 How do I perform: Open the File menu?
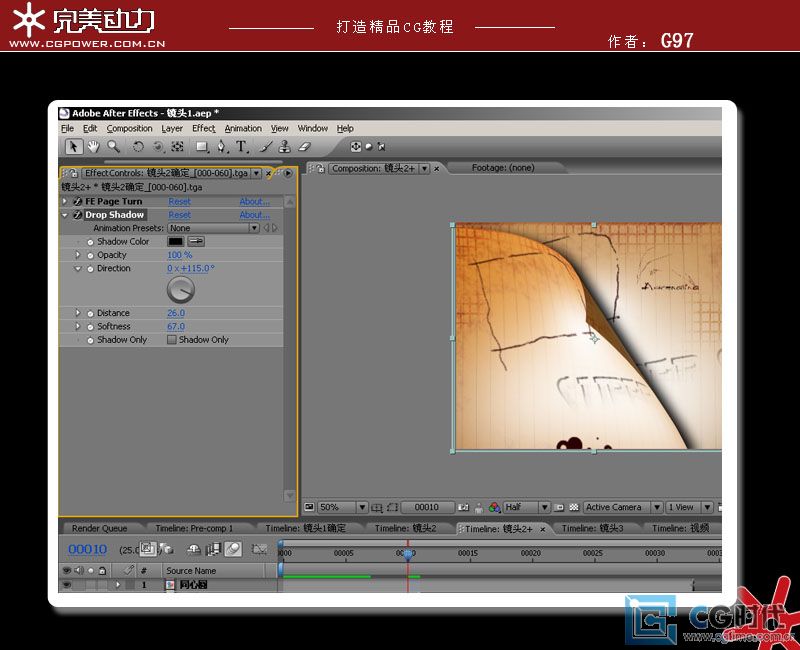(x=67, y=129)
